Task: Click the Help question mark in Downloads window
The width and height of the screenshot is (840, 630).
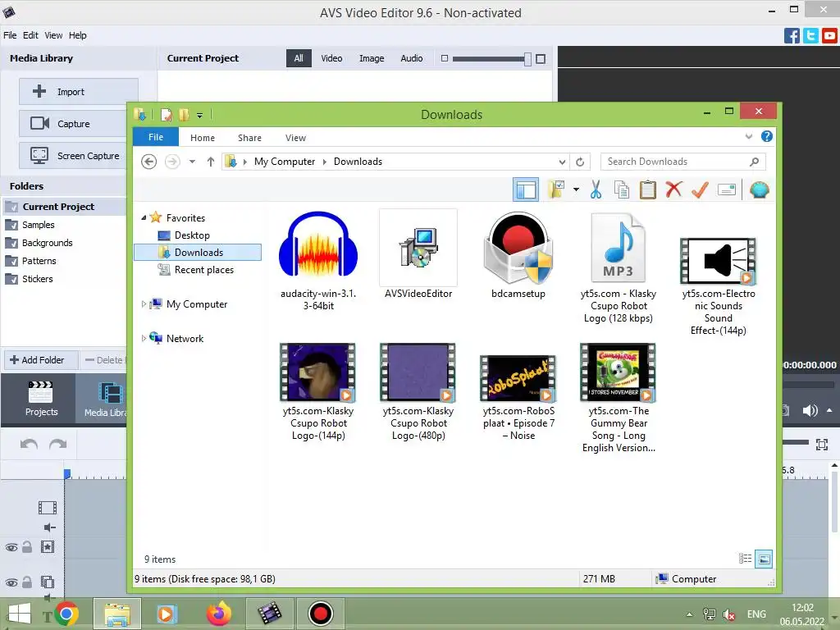Action: point(767,137)
